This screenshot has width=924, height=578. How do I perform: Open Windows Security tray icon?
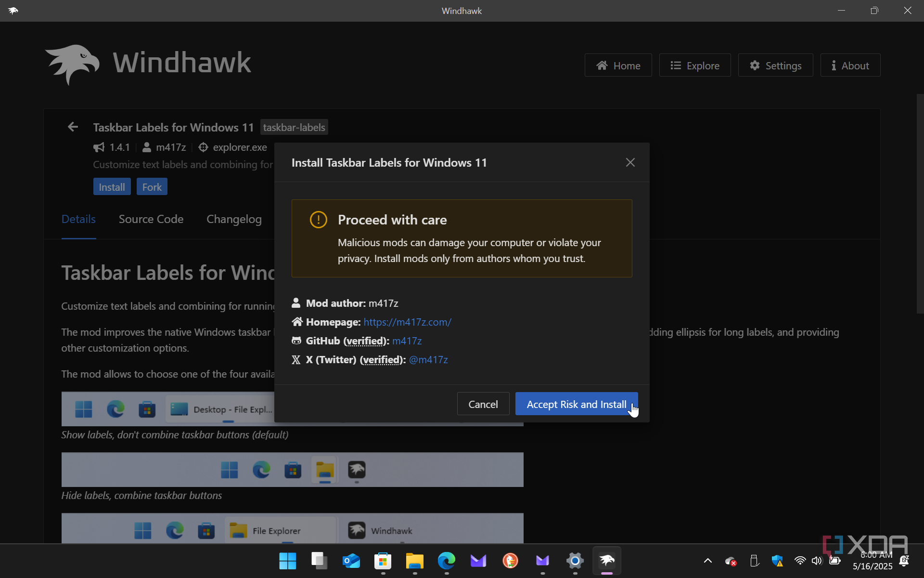click(x=777, y=561)
